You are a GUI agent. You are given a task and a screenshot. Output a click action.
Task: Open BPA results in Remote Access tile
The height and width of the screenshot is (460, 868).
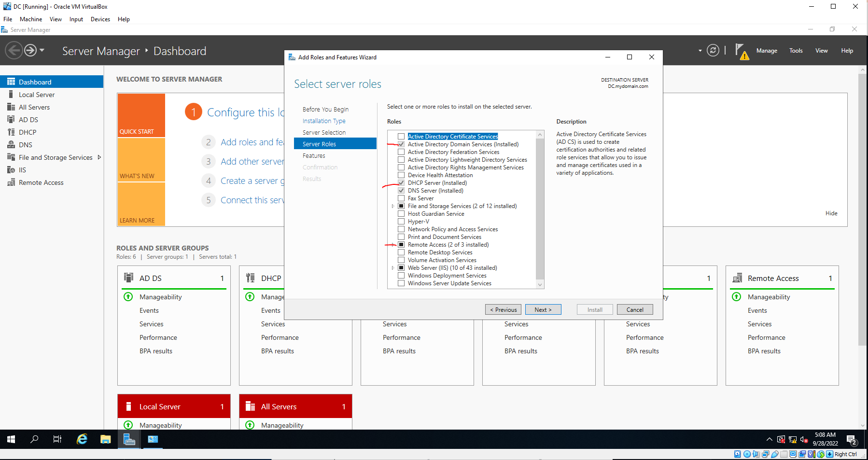pyautogui.click(x=764, y=351)
